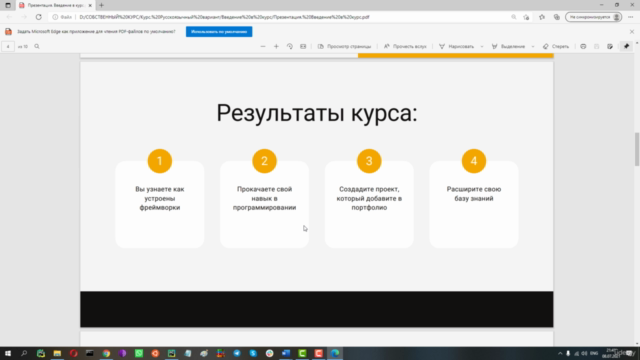Open the volume control in tray
Image resolution: width=640 pixels, height=360 pixels.
[x=584, y=353]
